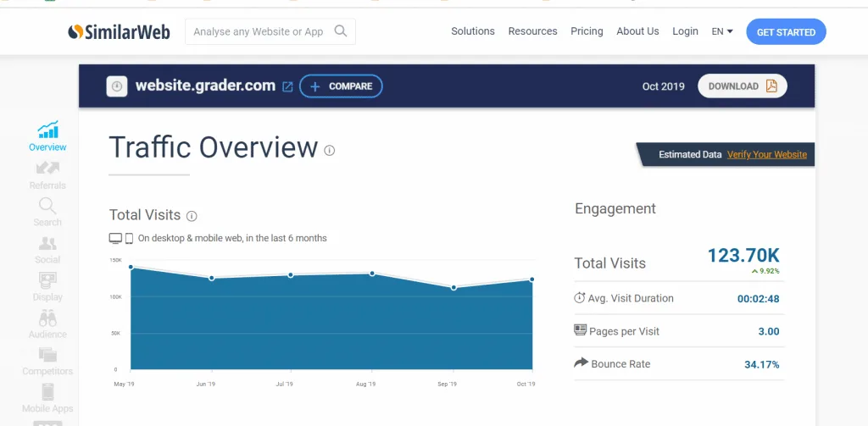
Task: Click the website.grader.com favicon
Action: [117, 86]
